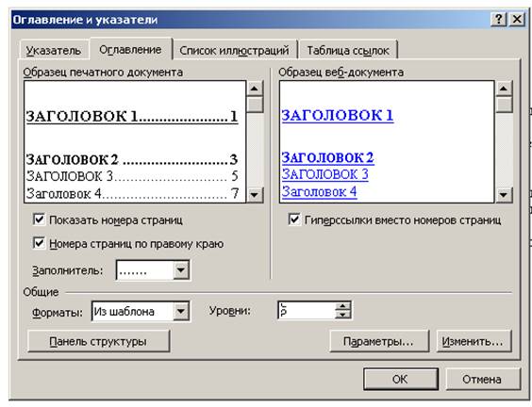Open the Форматы dropdown list
This screenshot has height=407, width=532.
(181, 311)
